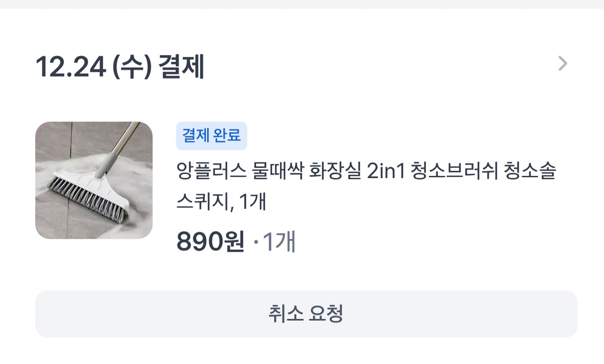604x364 pixels.
Task: Open order details via the right chevron arrow
Action: point(563,64)
